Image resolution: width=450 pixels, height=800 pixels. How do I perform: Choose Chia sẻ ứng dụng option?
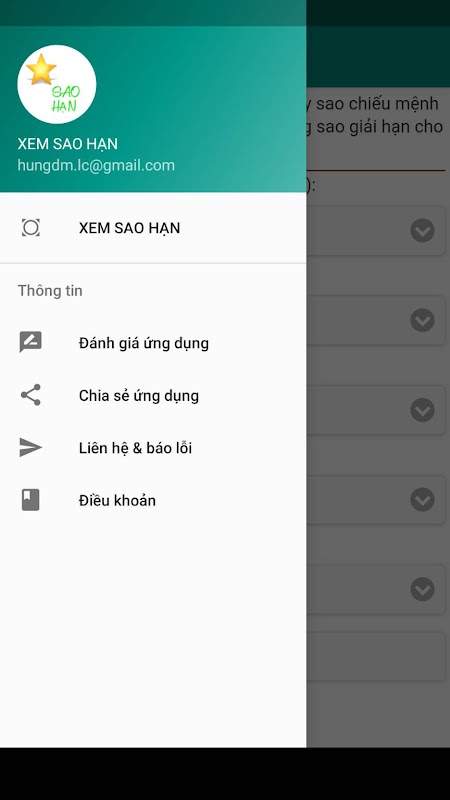pos(153,395)
